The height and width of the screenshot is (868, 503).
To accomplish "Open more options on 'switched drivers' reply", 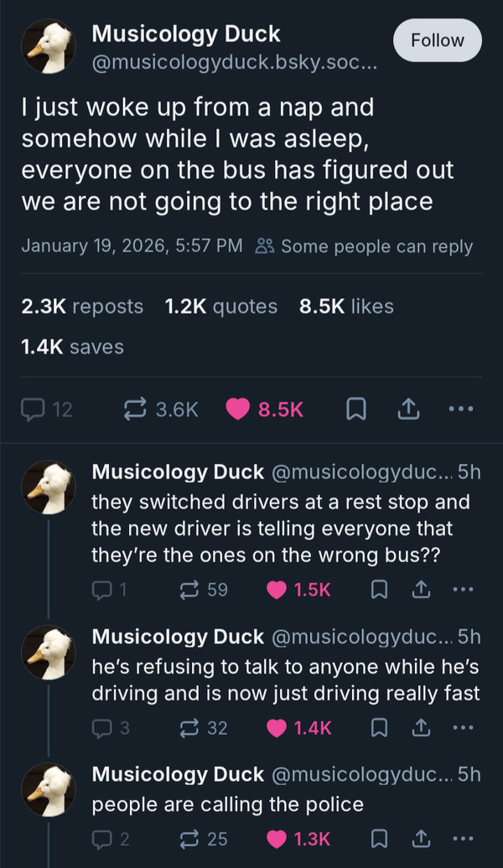I will [x=461, y=590].
